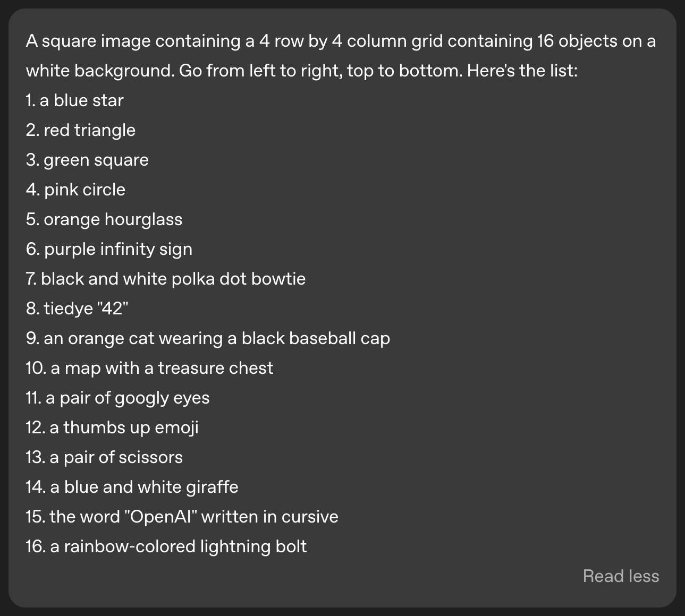
Task: Select the "green square" line of text
Action: tap(87, 160)
